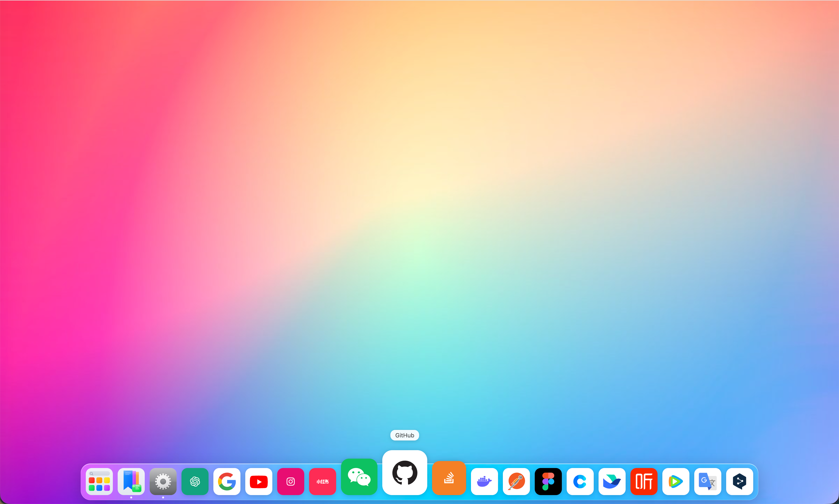
Task: Launch WeChat
Action: tap(359, 477)
